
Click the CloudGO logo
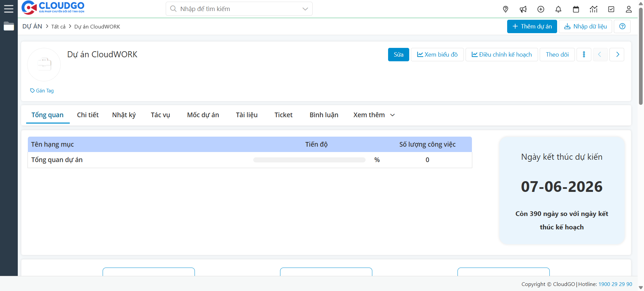coord(53,7)
